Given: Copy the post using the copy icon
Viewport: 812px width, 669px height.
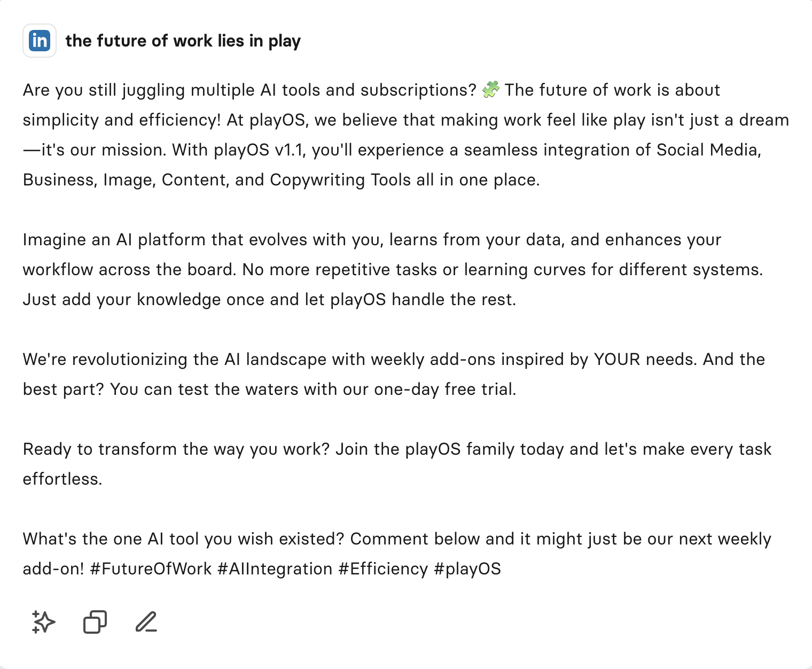Looking at the screenshot, I should [95, 622].
